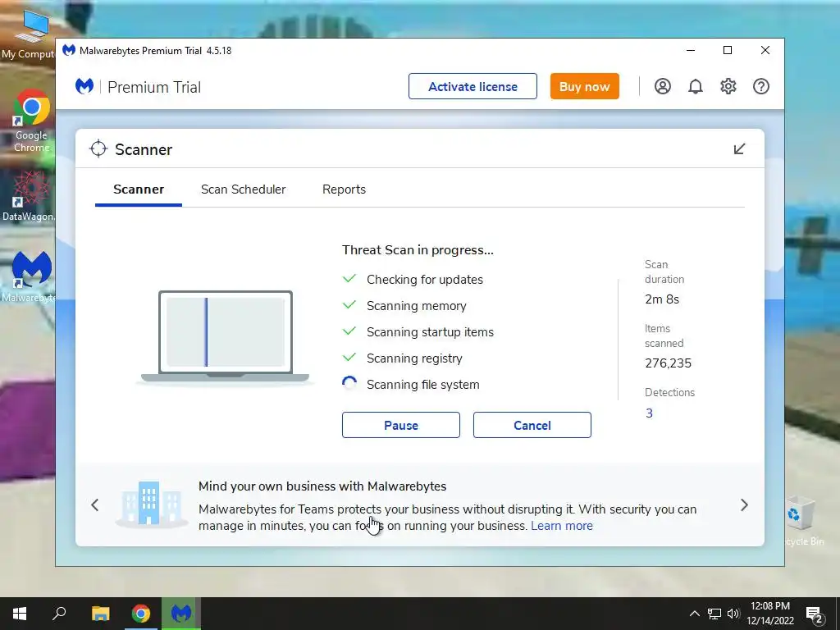Open the Learn more link
This screenshot has height=630, width=840.
[x=562, y=526]
